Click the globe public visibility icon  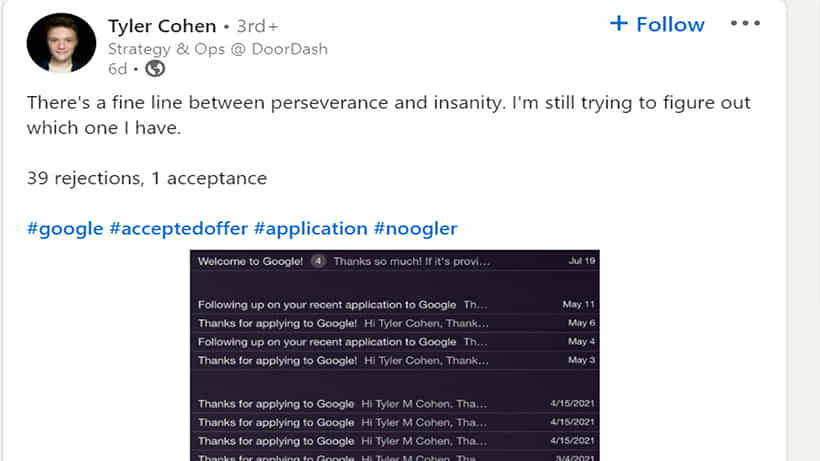pos(155,68)
